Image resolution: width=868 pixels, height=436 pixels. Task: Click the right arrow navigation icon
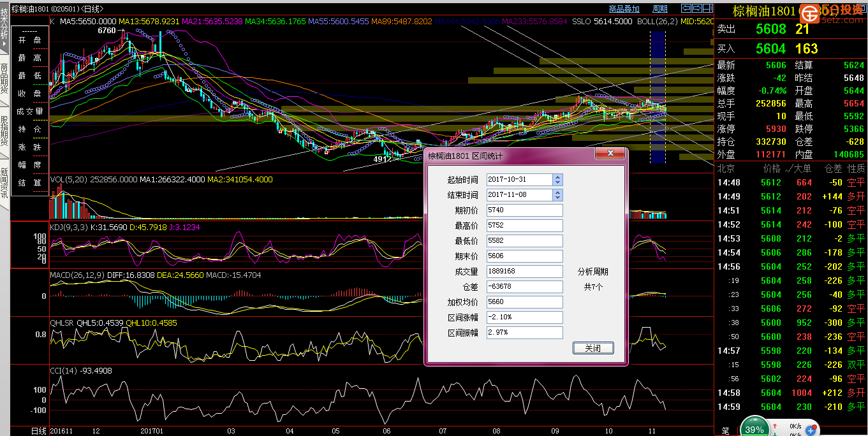coord(697,8)
